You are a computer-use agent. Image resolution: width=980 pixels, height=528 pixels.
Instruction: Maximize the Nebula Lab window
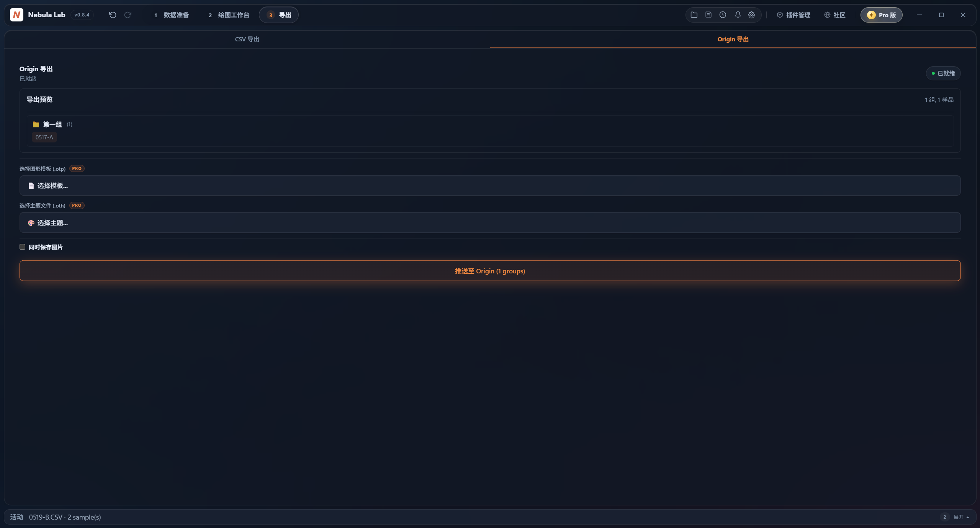[x=941, y=15]
